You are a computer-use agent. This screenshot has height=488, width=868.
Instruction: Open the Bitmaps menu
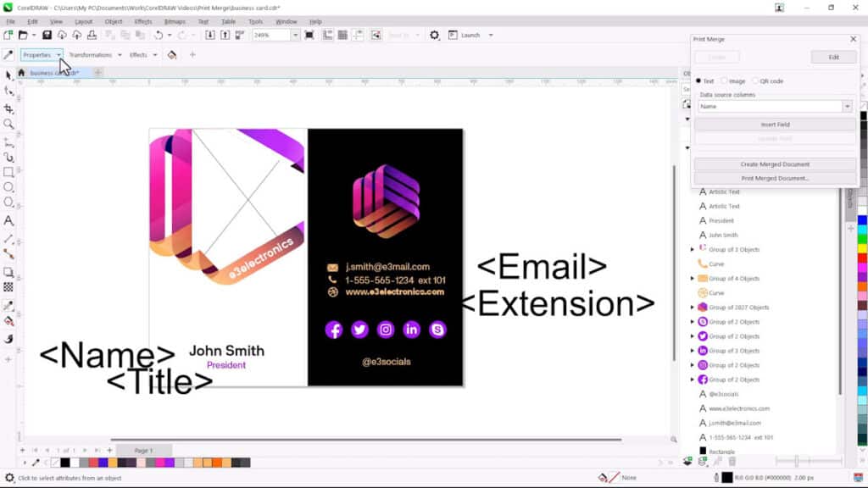point(175,21)
